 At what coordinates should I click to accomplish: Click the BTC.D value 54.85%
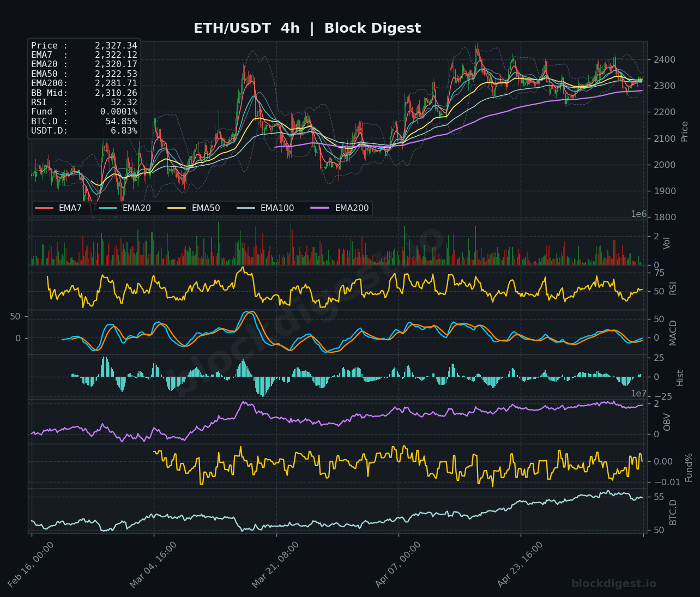point(122,122)
